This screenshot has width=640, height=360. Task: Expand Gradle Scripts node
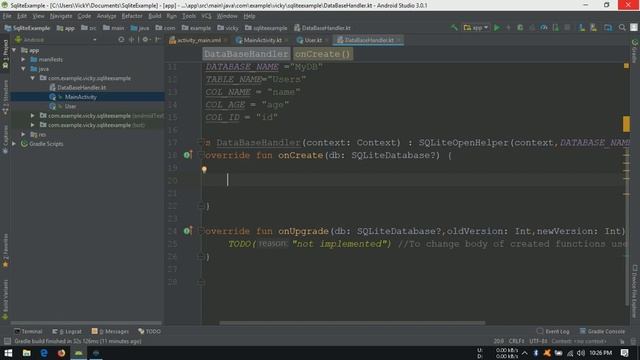[14, 144]
